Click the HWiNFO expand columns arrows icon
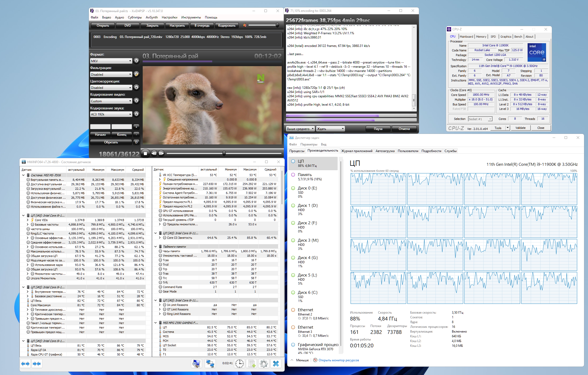Screen dimensions: 588x375 coord(25,364)
